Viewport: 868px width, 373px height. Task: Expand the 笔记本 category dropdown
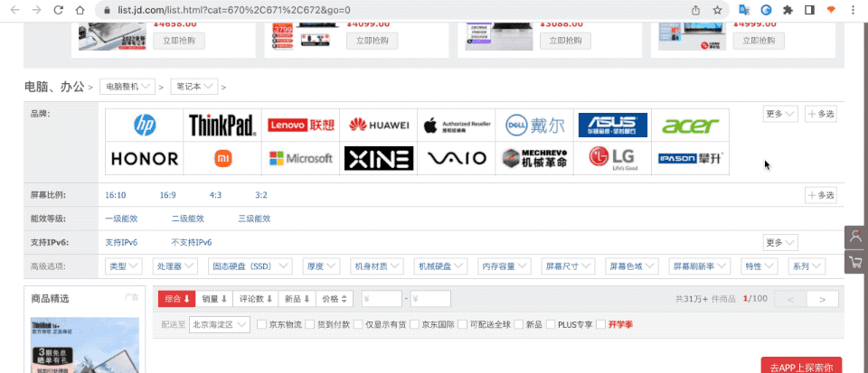pyautogui.click(x=194, y=87)
